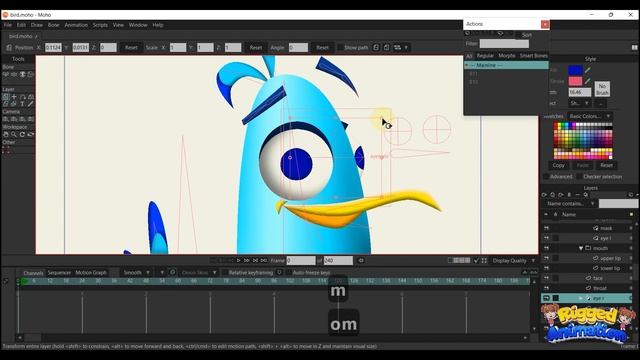Open the File menu

[8, 25]
